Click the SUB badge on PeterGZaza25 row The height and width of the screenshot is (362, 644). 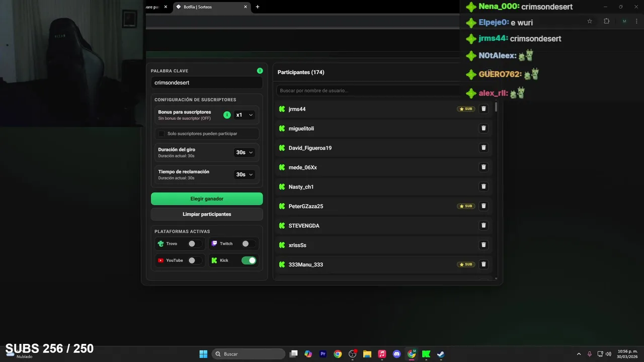tap(466, 206)
